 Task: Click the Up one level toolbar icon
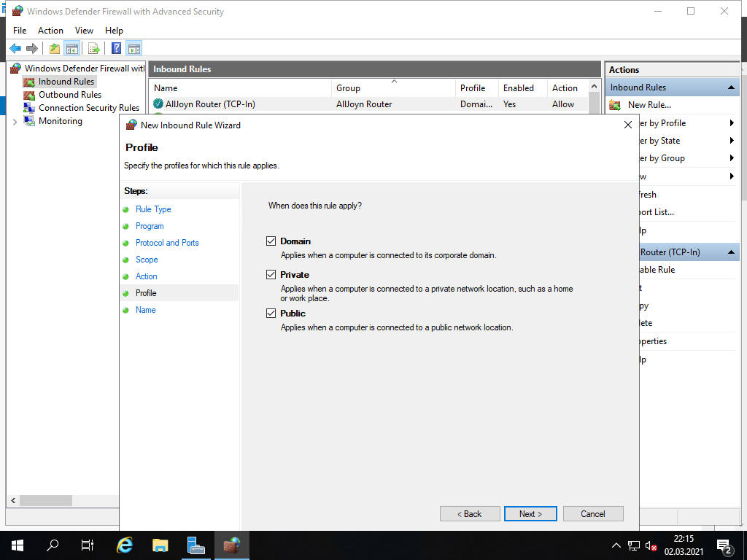point(55,49)
